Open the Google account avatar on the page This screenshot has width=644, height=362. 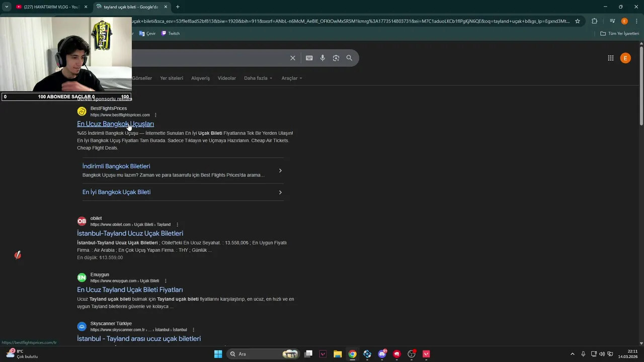point(625,58)
